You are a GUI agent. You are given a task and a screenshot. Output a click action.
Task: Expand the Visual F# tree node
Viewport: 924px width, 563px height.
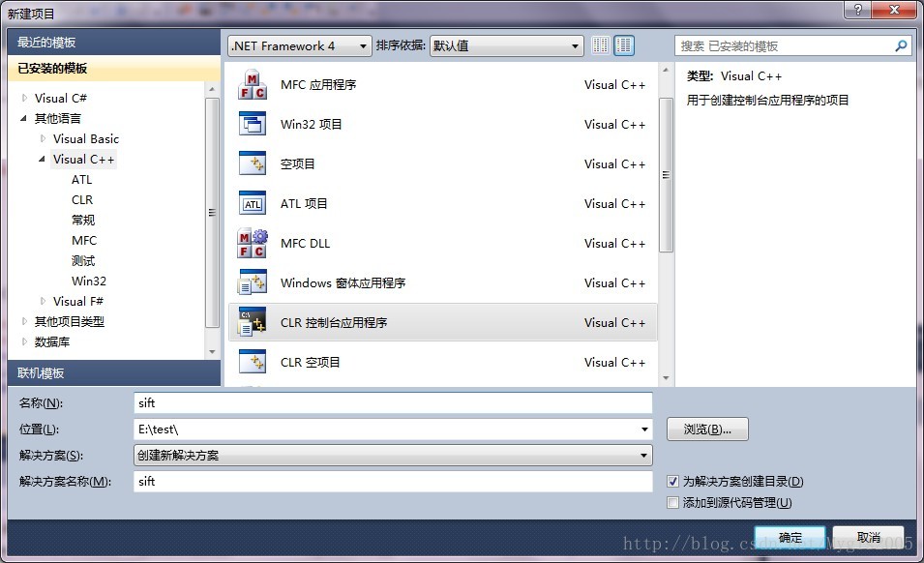pos(43,302)
